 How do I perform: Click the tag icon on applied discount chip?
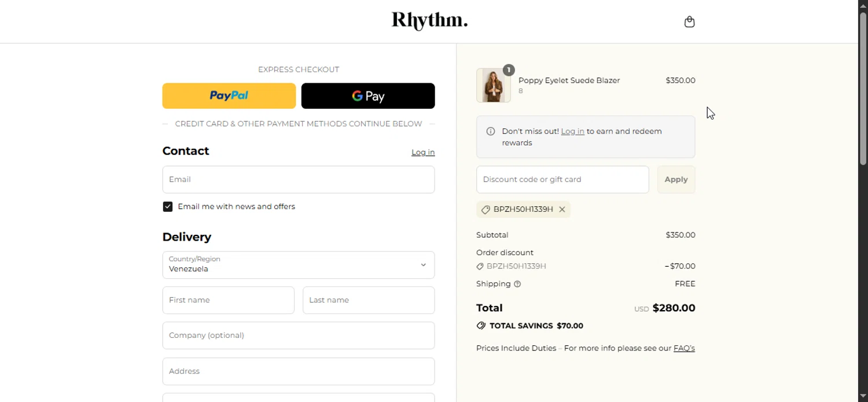click(486, 209)
